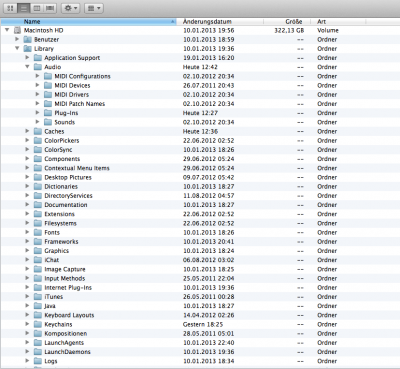The width and height of the screenshot is (400, 369).
Task: Switch to column view mode
Action: (37, 8)
